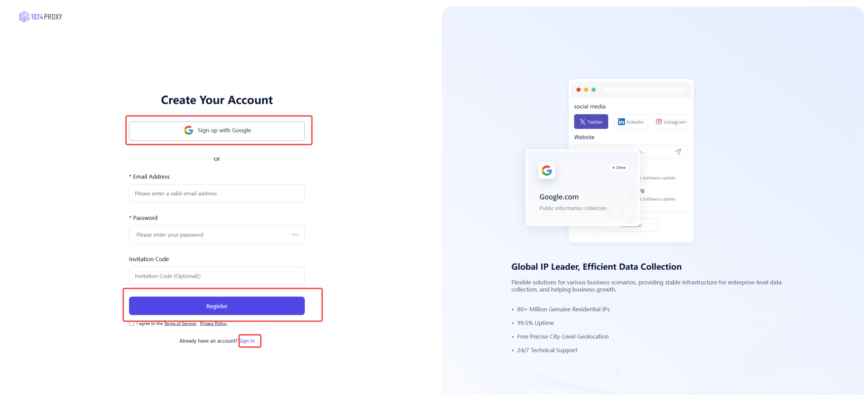Click the green window dot in mockup
868x395 pixels.
tap(594, 90)
